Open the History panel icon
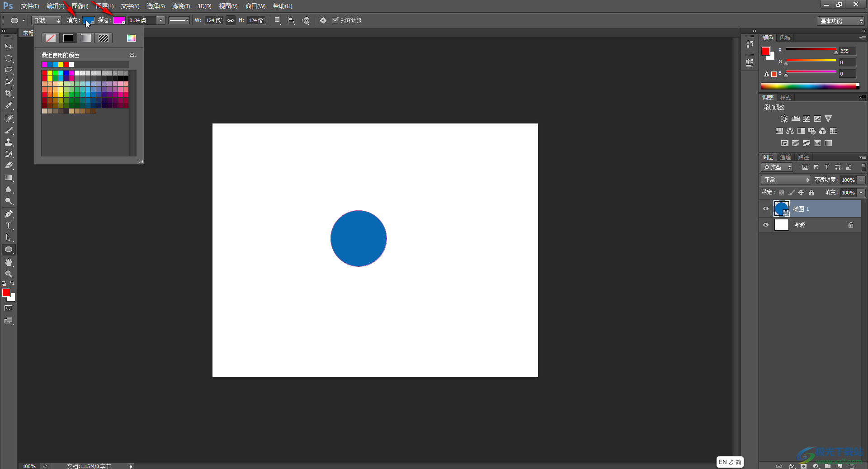The height and width of the screenshot is (469, 868). (x=750, y=44)
